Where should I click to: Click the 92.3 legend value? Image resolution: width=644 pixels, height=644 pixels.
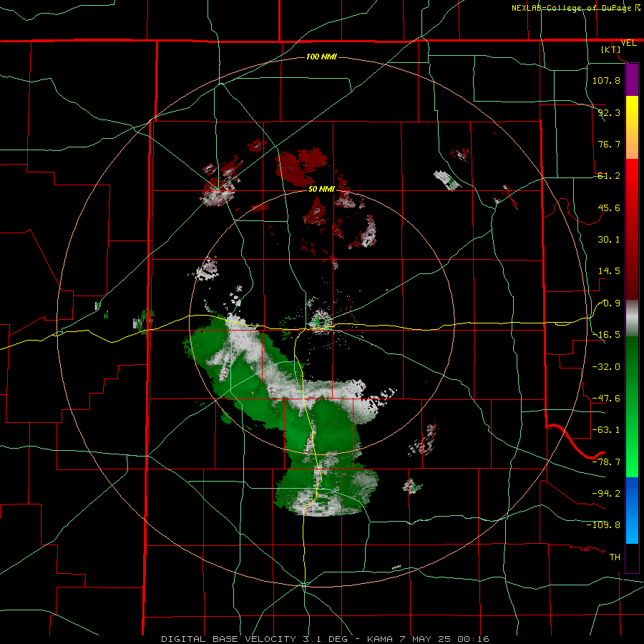tap(609, 112)
